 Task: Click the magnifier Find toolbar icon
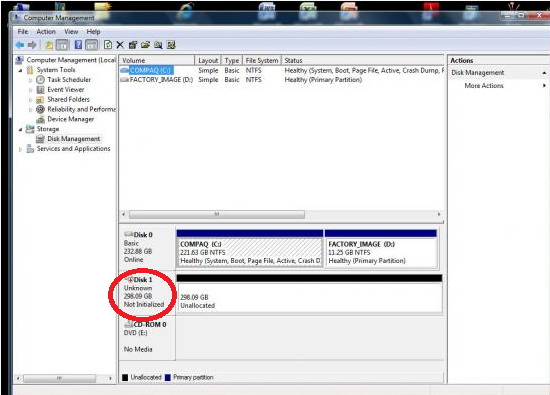[x=158, y=45]
